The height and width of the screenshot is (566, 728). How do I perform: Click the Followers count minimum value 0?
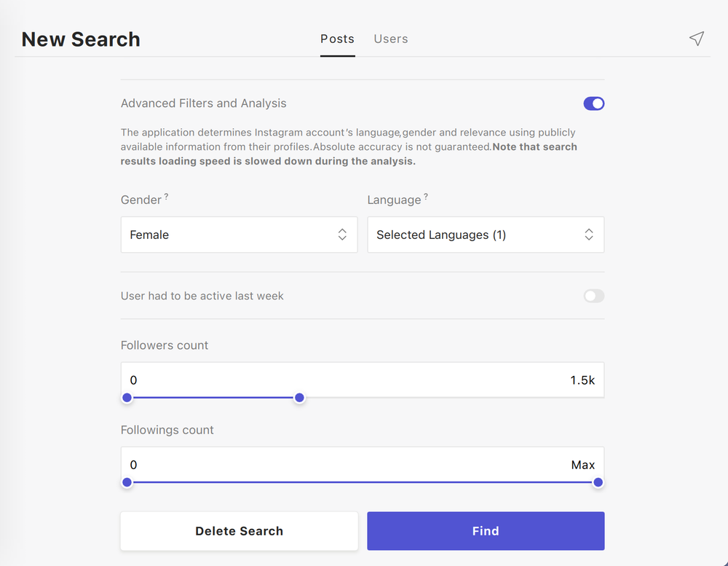tap(134, 380)
